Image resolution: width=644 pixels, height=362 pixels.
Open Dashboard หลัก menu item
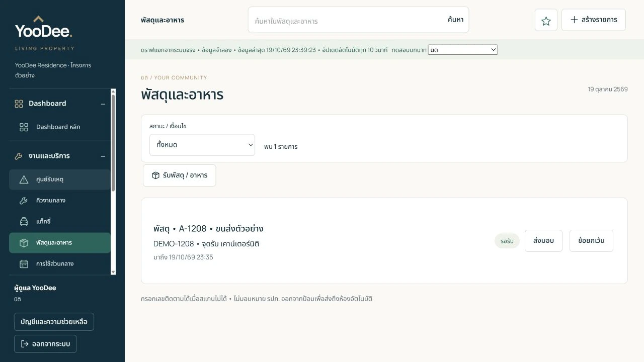(60, 127)
